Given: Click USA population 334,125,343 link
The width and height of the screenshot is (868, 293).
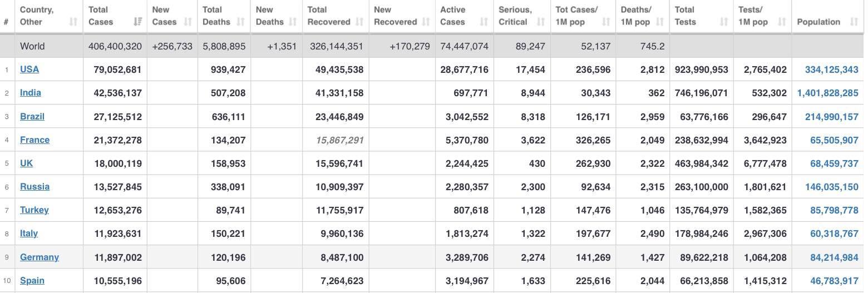Looking at the screenshot, I should point(831,69).
